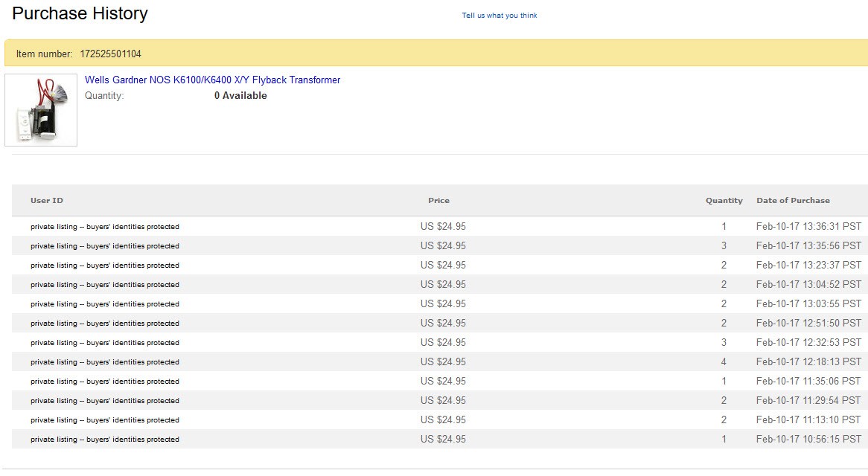Viewport: 868px width, 476px height.
Task: Click the '0 Available' quantity text
Action: coord(240,96)
